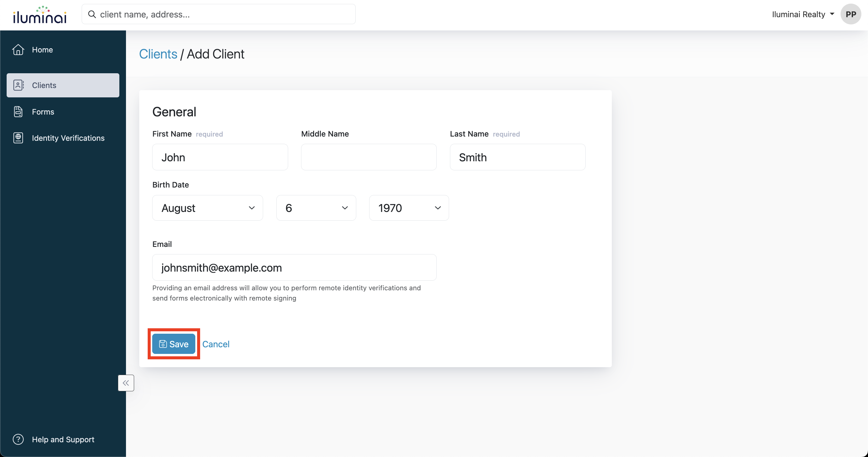
Task: Cancel adding the client
Action: 216,344
